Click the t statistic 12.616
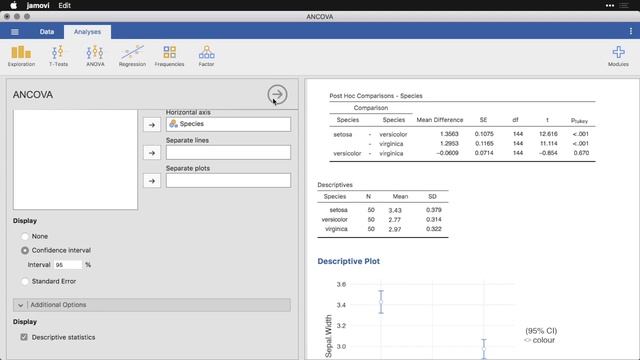Viewport: 640px width, 360px height. click(548, 134)
